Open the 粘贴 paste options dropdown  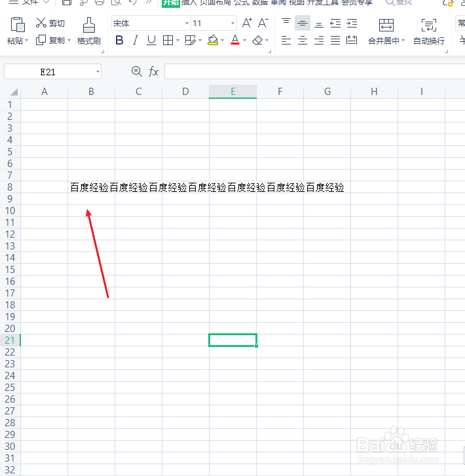click(17, 41)
